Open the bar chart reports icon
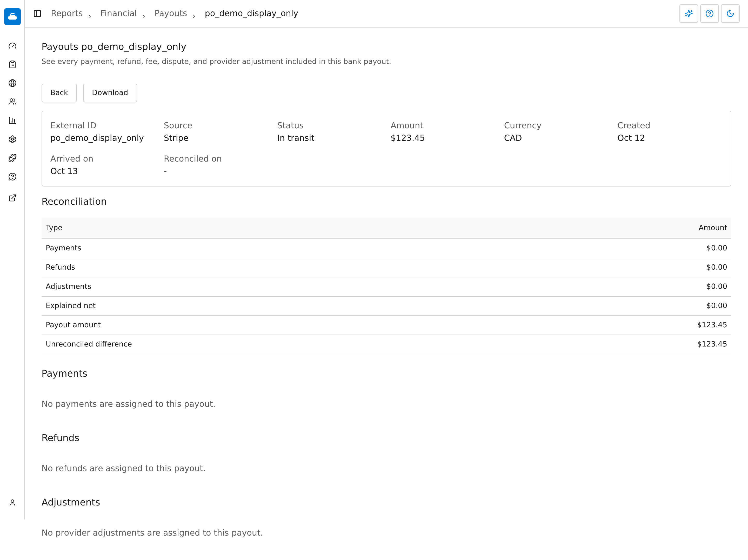The width and height of the screenshot is (748, 560). (x=12, y=121)
